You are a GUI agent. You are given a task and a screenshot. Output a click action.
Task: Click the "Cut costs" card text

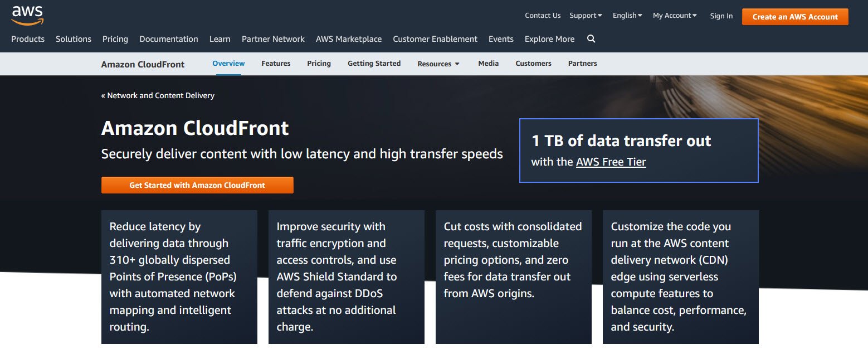click(x=513, y=260)
